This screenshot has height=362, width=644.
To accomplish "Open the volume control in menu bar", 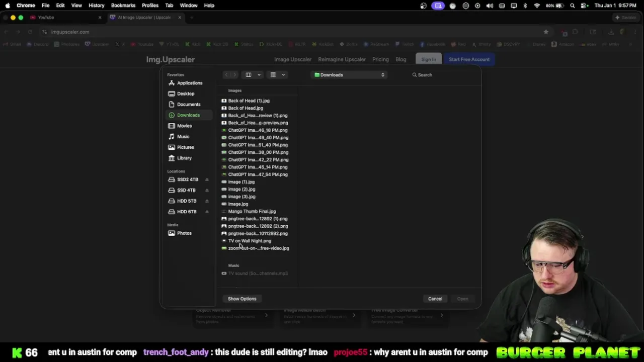I will click(x=490, y=6).
